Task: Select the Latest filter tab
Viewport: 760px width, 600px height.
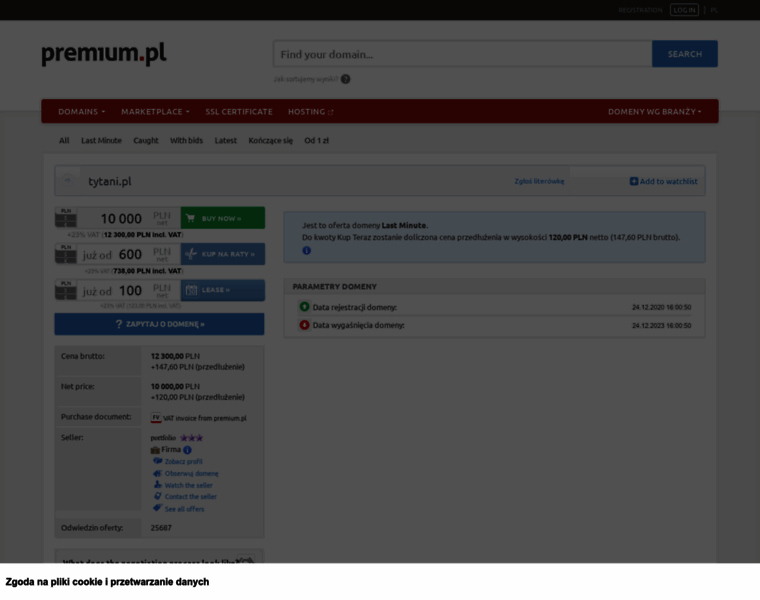Action: (226, 141)
